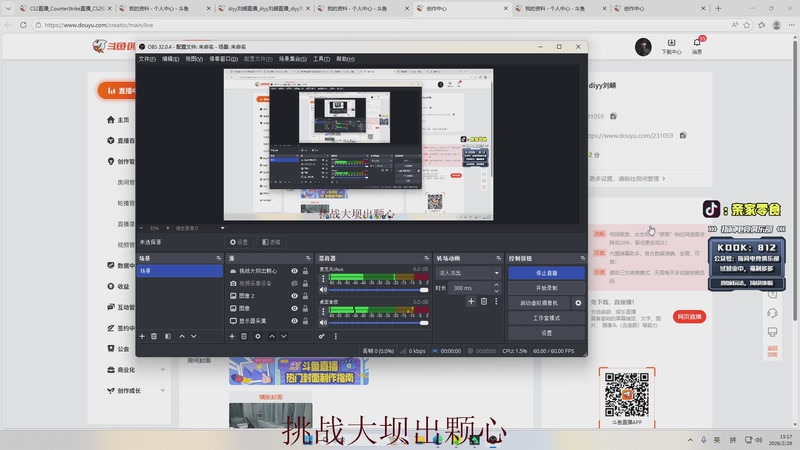
Task: Open scene filters icon in Scenes toolbar
Action: pyautogui.click(x=168, y=336)
